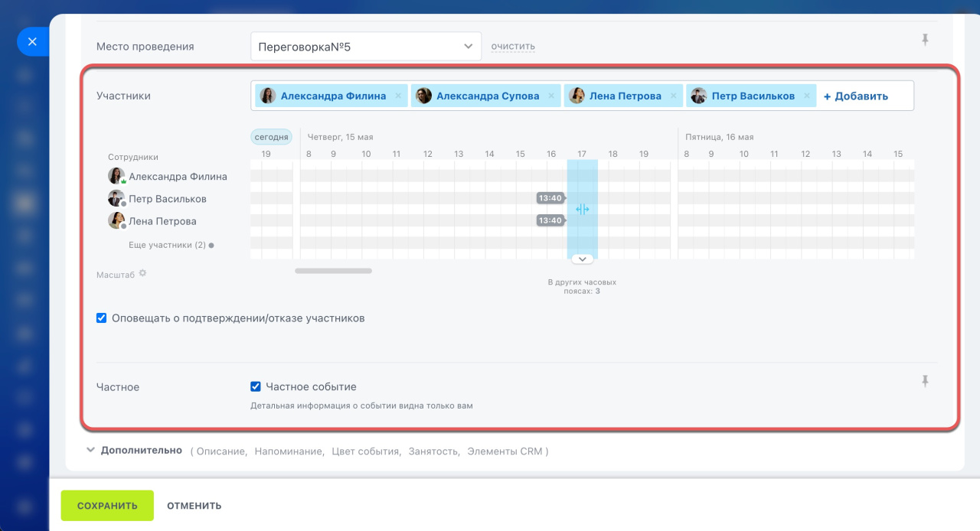Toggle the Частное событие checkbox
This screenshot has width=980, height=531.
pyautogui.click(x=256, y=387)
